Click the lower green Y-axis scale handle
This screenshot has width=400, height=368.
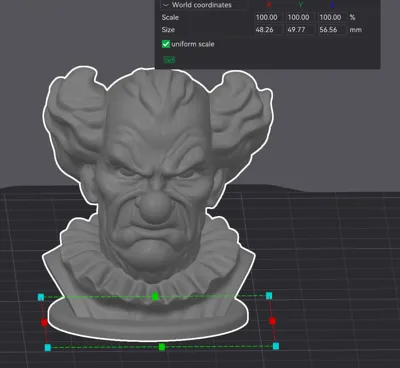tap(162, 347)
